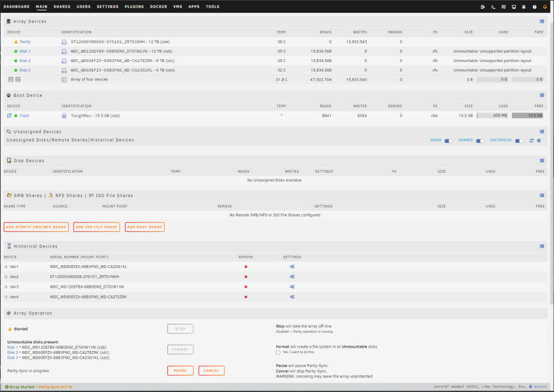
Task: Open the Parity device link
Action: (25, 42)
